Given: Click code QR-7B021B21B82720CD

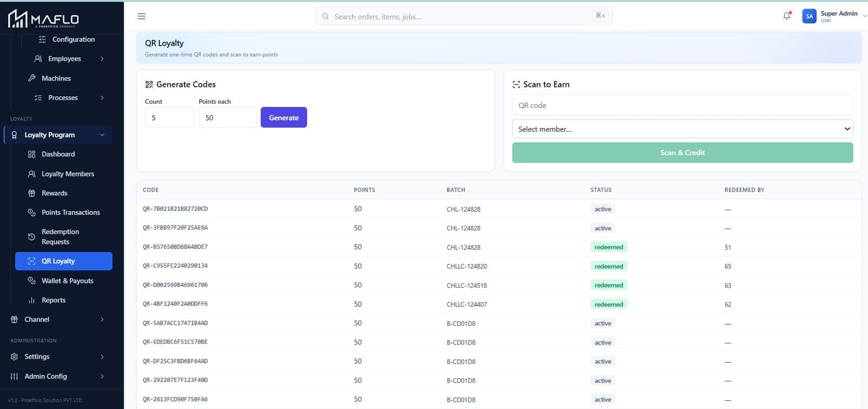Looking at the screenshot, I should coord(175,209).
